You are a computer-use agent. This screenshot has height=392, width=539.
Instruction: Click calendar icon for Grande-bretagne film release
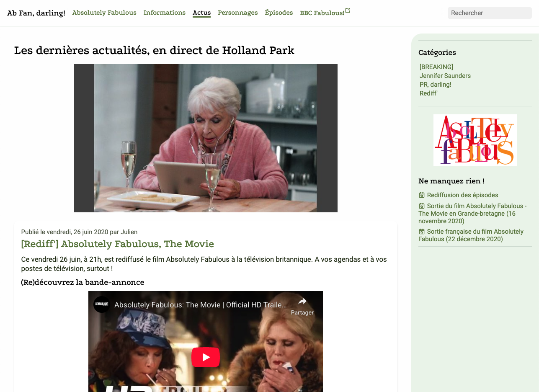tap(422, 206)
